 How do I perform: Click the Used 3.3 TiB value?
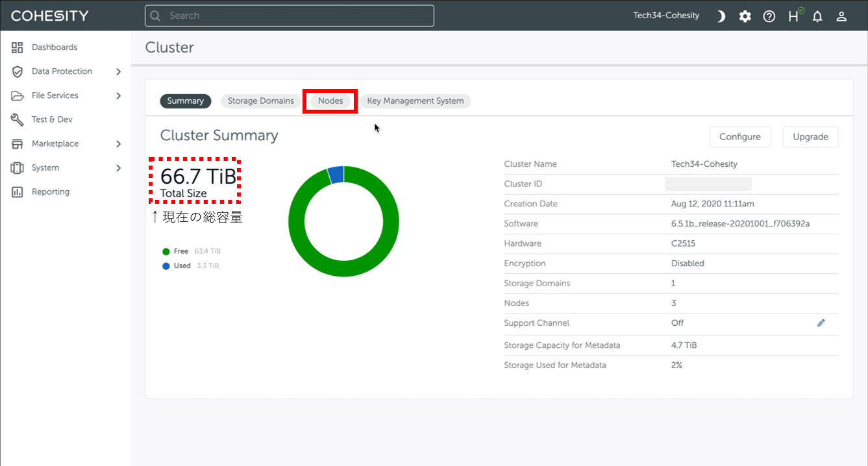[208, 265]
